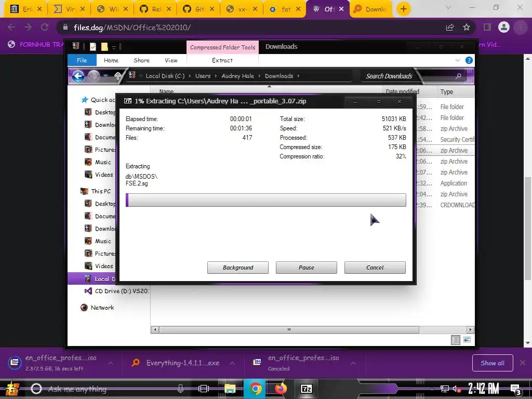Cancel the extraction

point(375,268)
